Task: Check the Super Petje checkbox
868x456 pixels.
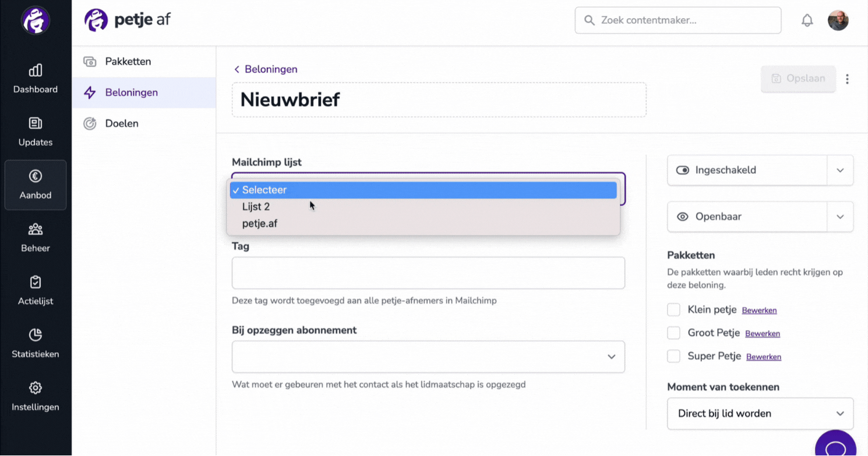Action: (673, 356)
